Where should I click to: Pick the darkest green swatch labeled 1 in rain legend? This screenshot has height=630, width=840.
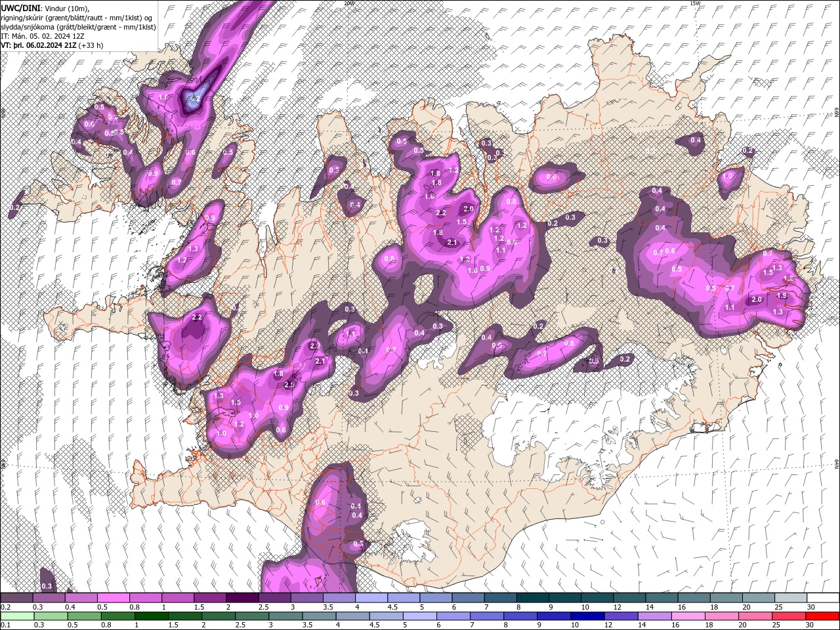coord(152,616)
